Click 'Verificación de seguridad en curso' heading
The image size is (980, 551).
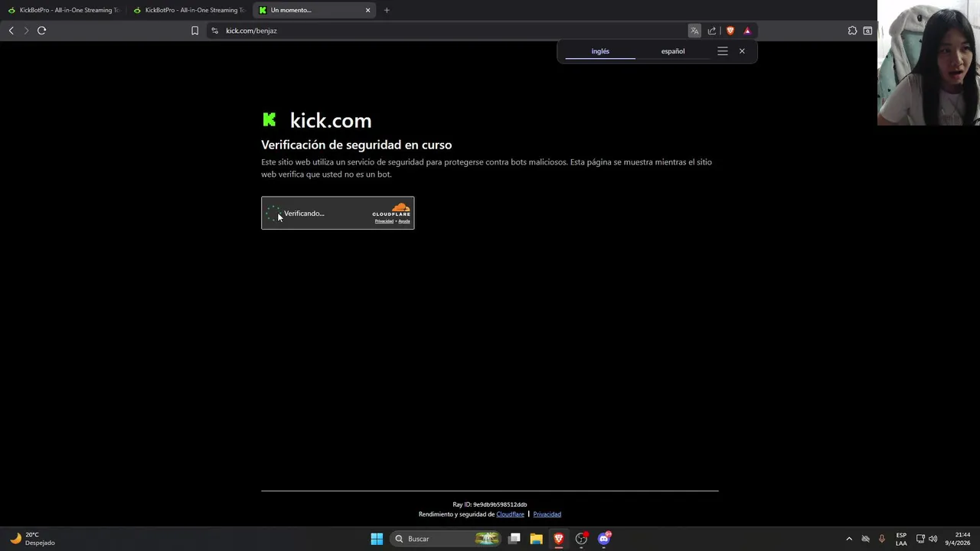point(356,145)
